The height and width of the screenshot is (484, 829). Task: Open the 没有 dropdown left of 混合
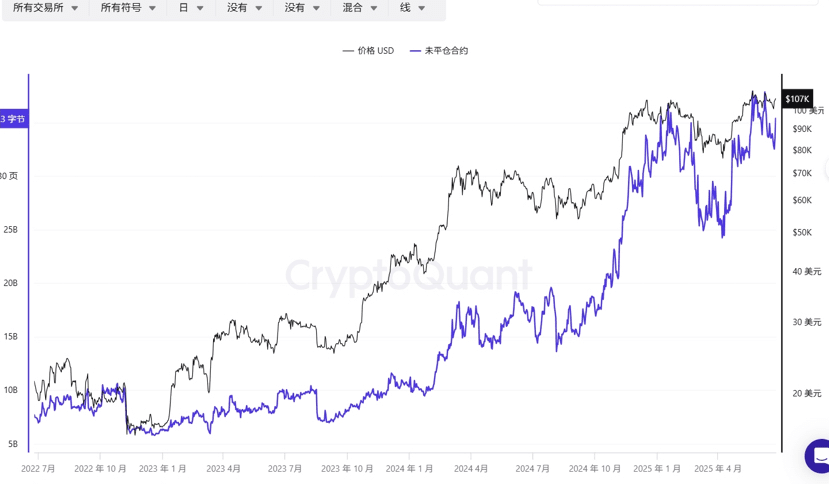click(x=302, y=8)
